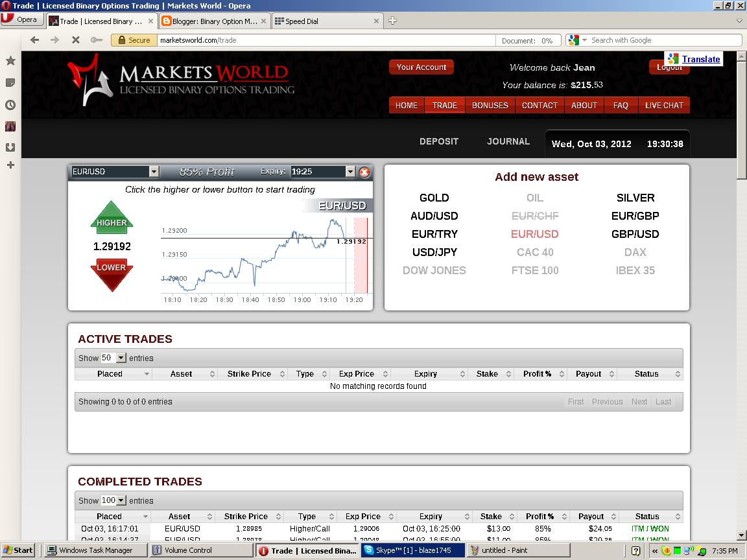The image size is (747, 560).
Task: Sort Active Trades by Strike Price
Action: point(252,374)
